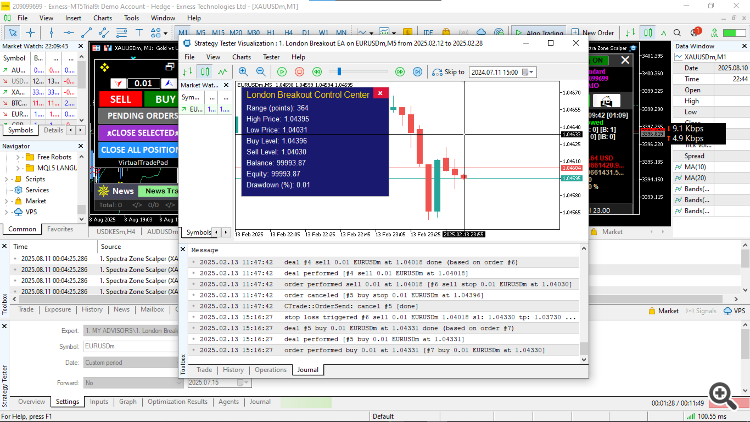The height and width of the screenshot is (422, 750).
Task: Click the CLOSE SELECTED button
Action: pyautogui.click(x=140, y=133)
